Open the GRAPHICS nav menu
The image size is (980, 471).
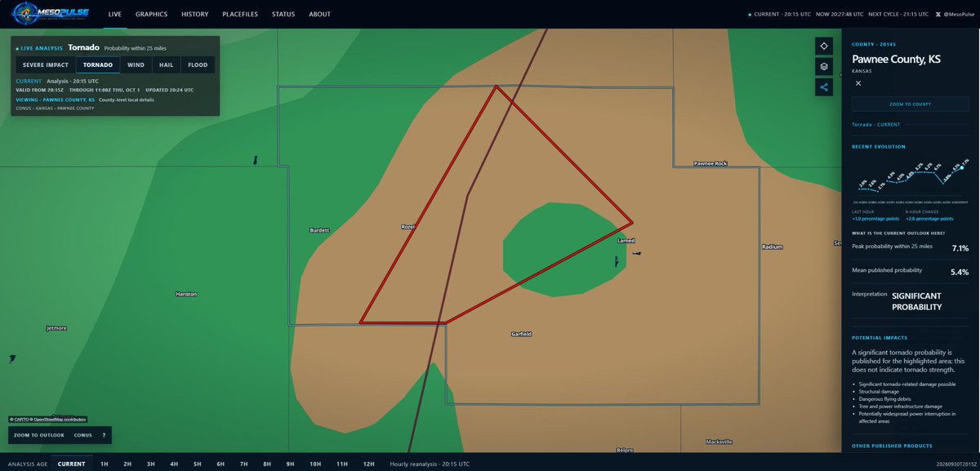click(151, 14)
